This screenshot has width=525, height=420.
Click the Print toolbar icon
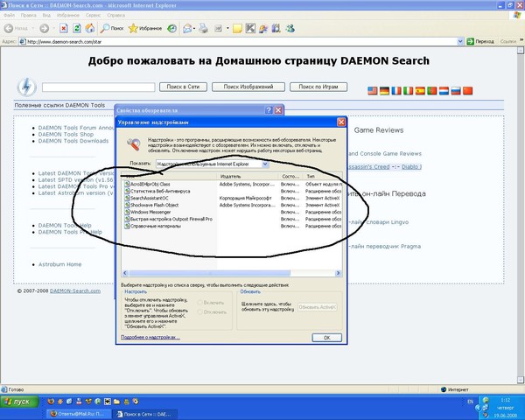pyautogui.click(x=203, y=29)
